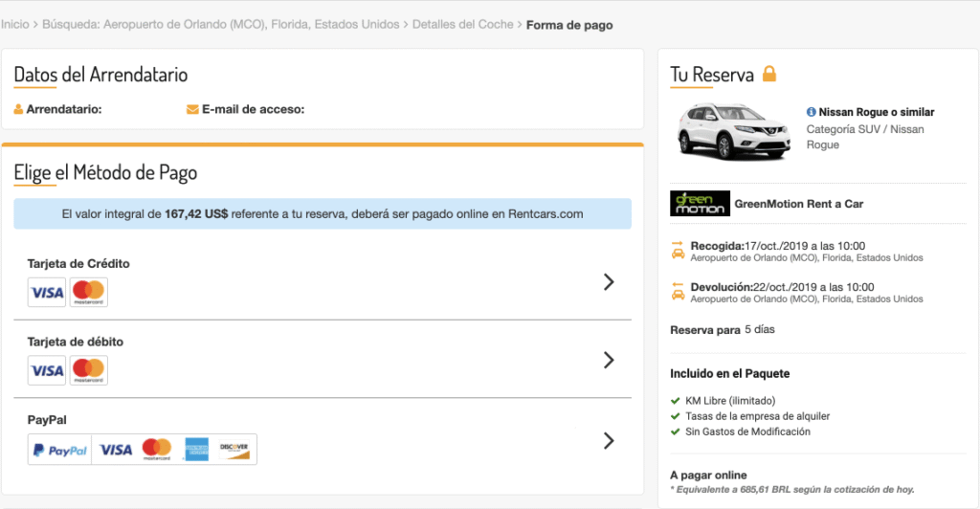Click the padlock icon beside Tu Reserva
Image resolution: width=980 pixels, height=509 pixels.
[x=769, y=74]
